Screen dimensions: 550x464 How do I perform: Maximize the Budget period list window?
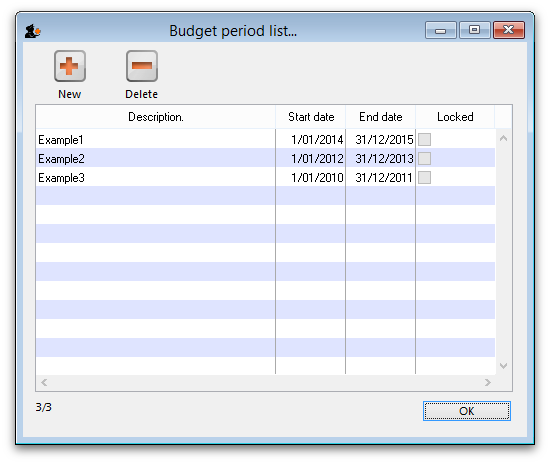pyautogui.click(x=475, y=30)
